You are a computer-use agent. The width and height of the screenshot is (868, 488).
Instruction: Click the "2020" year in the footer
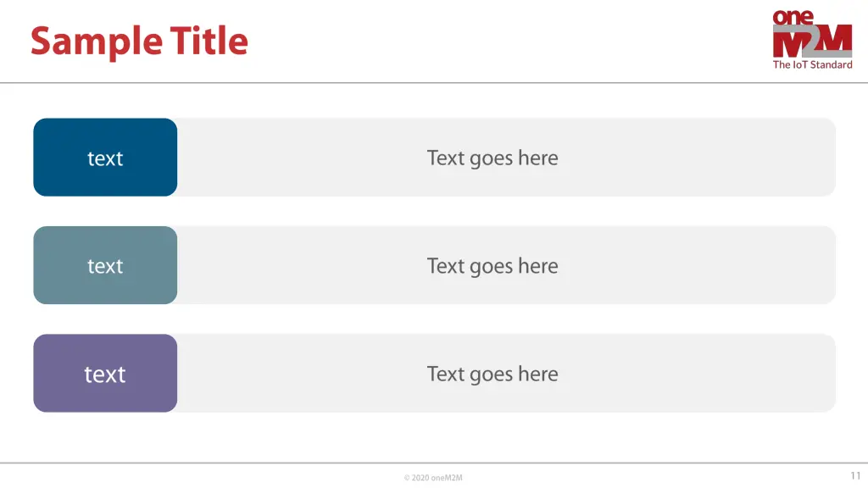(420, 478)
